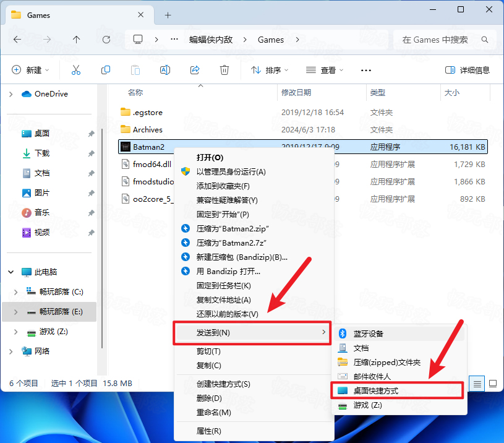This screenshot has width=504, height=443.
Task: Choose Open with Bandizip entry
Action: pyautogui.click(x=254, y=272)
